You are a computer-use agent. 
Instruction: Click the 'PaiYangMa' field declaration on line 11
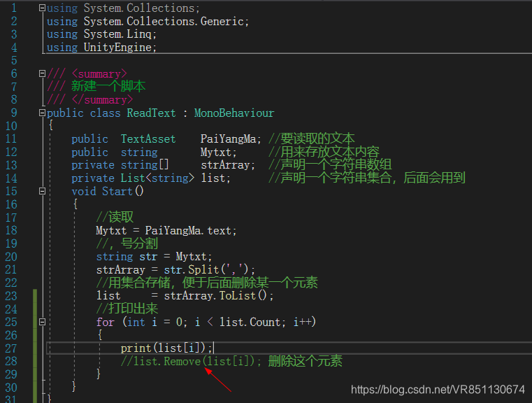click(229, 139)
